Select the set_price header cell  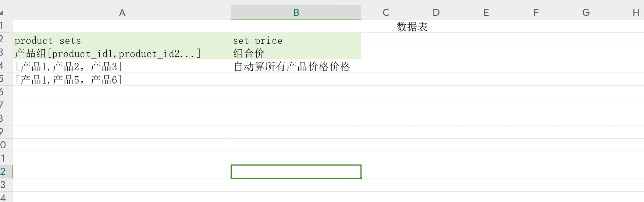tap(258, 40)
